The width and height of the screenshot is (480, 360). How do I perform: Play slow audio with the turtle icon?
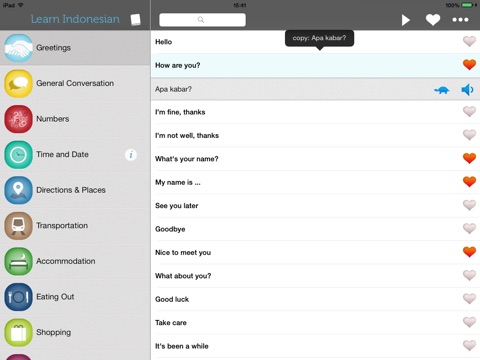tap(442, 90)
